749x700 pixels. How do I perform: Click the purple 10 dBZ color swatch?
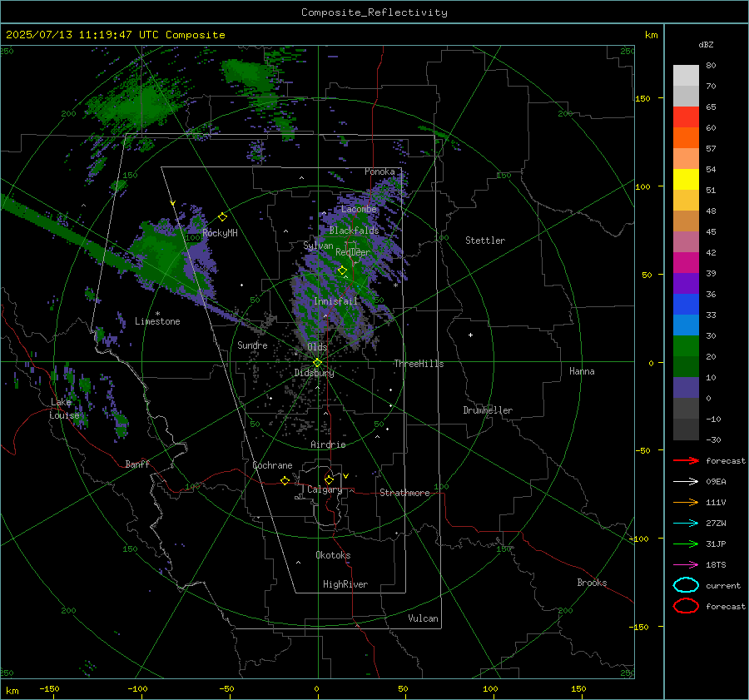click(x=686, y=387)
